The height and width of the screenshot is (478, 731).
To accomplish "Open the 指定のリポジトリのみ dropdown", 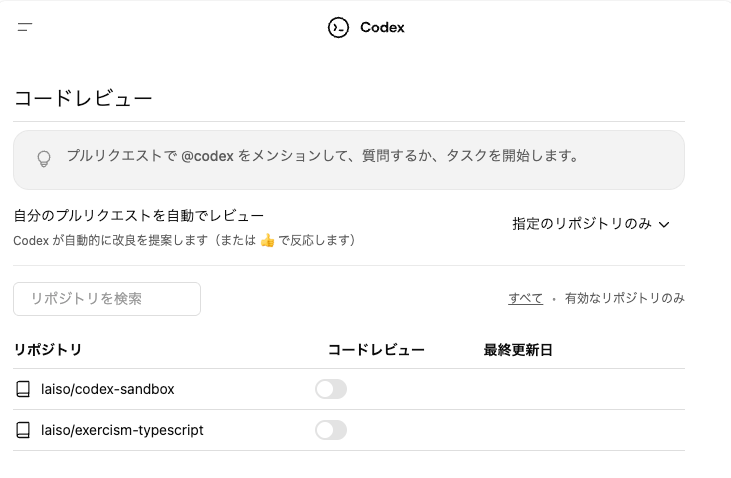I will point(591,224).
